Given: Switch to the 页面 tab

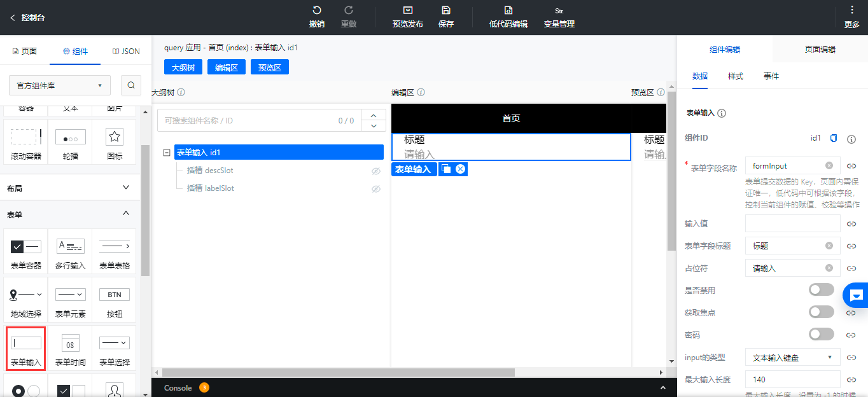Looking at the screenshot, I should 25,52.
